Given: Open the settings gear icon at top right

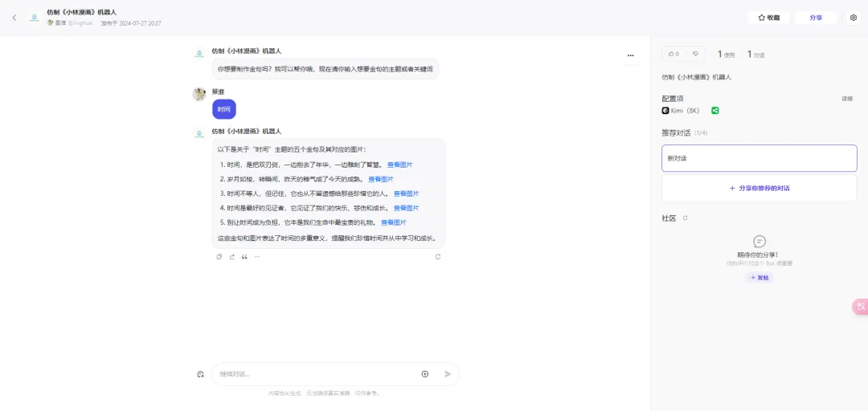Looking at the screenshot, I should point(853,18).
